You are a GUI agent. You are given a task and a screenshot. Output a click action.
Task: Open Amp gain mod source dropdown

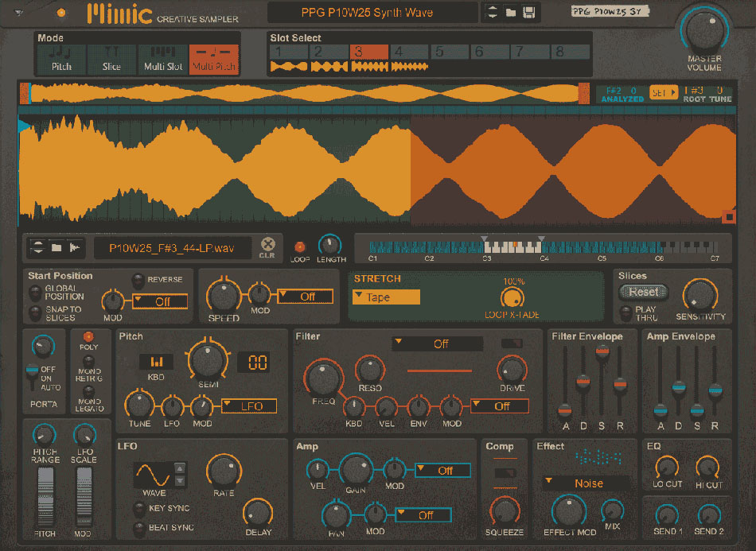[x=442, y=471]
